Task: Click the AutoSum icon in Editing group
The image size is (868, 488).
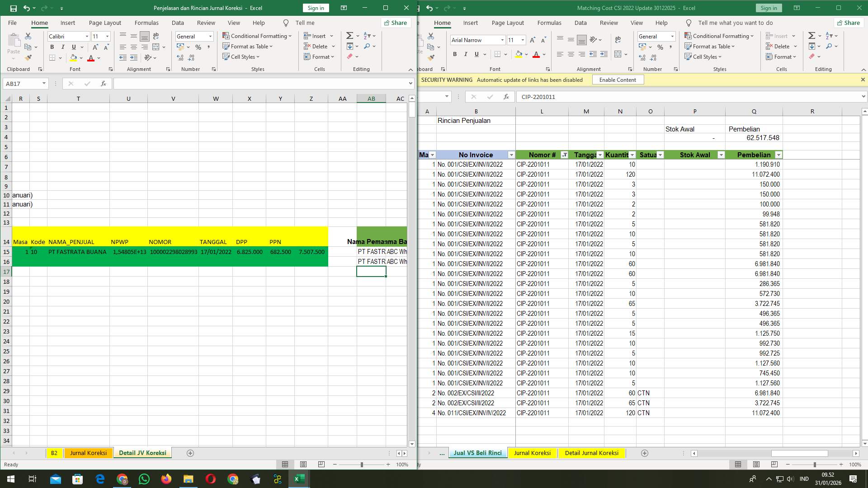Action: pos(350,35)
